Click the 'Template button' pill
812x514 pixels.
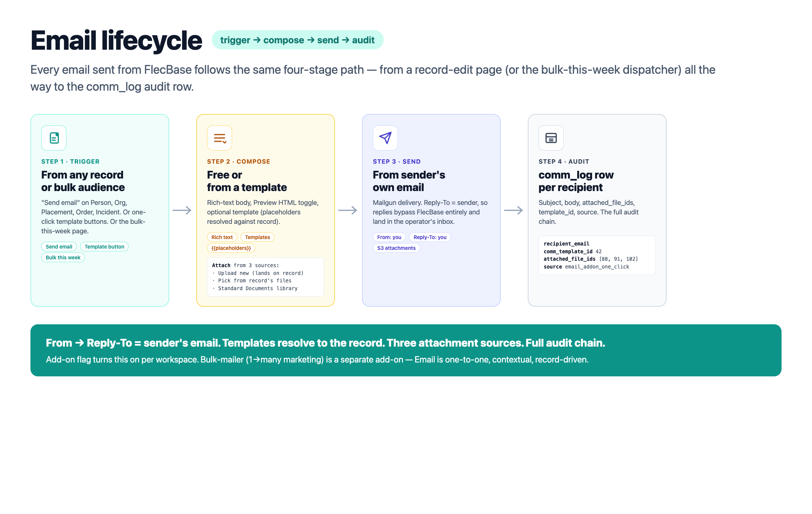tap(105, 247)
